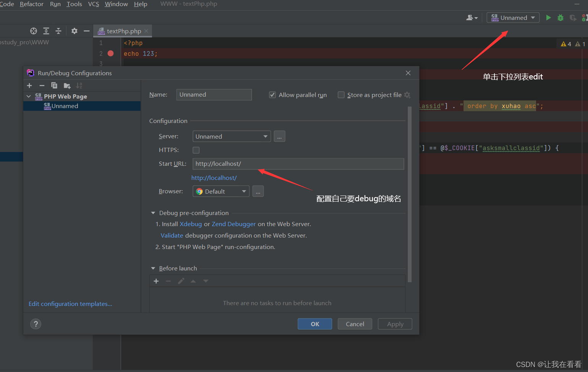
Task: Click the Name input field
Action: click(x=214, y=95)
